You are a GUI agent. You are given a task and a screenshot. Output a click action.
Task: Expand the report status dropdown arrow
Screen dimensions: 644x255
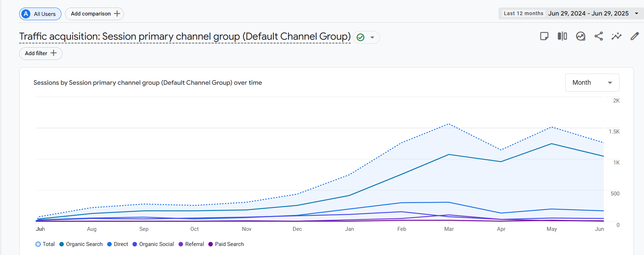click(372, 38)
